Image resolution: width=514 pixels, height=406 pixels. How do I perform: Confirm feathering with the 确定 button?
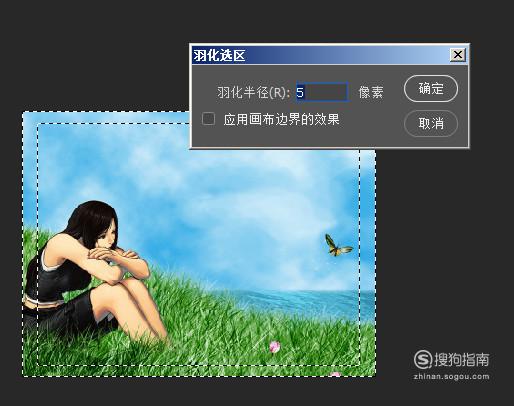pyautogui.click(x=431, y=89)
